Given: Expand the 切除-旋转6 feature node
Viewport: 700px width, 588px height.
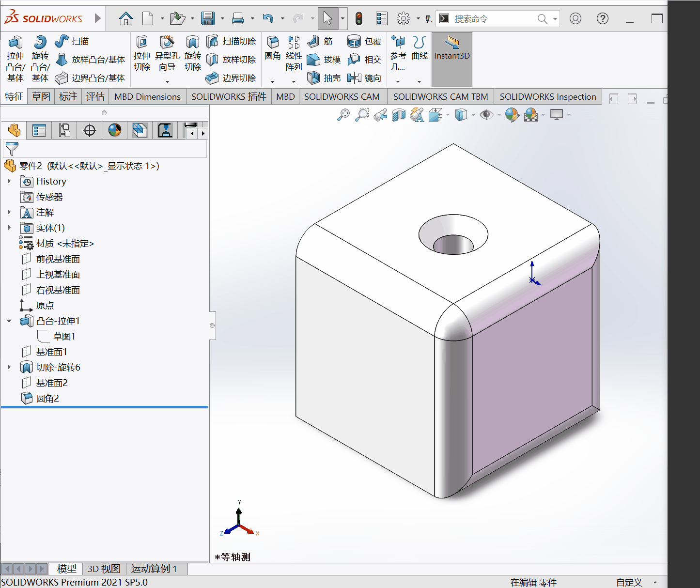Looking at the screenshot, I should pyautogui.click(x=9, y=367).
